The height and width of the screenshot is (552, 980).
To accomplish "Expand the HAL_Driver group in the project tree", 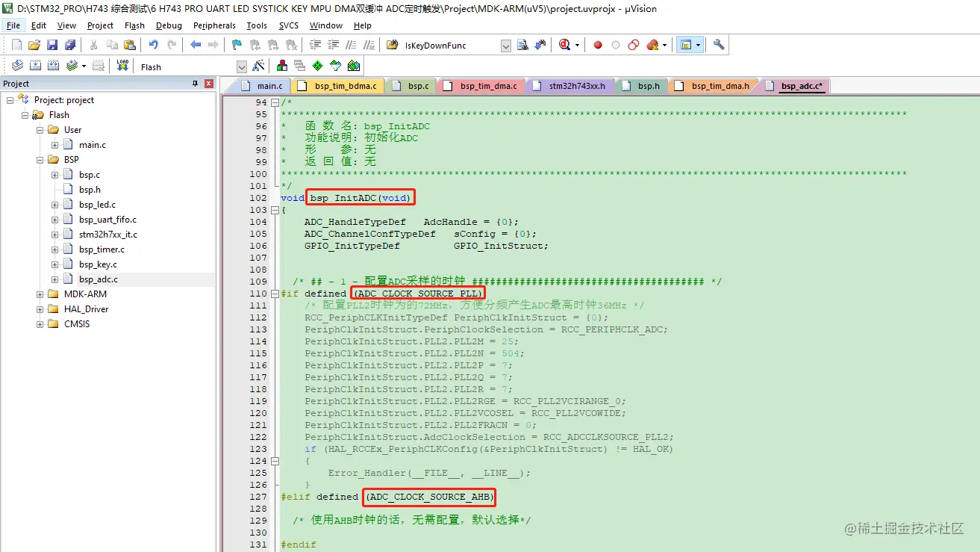I will coord(39,309).
